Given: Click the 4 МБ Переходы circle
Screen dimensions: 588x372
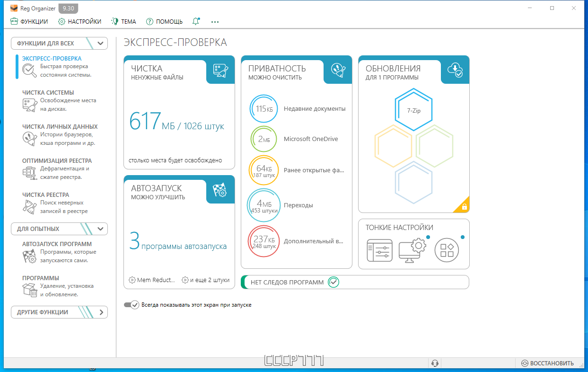Looking at the screenshot, I should [x=264, y=205].
